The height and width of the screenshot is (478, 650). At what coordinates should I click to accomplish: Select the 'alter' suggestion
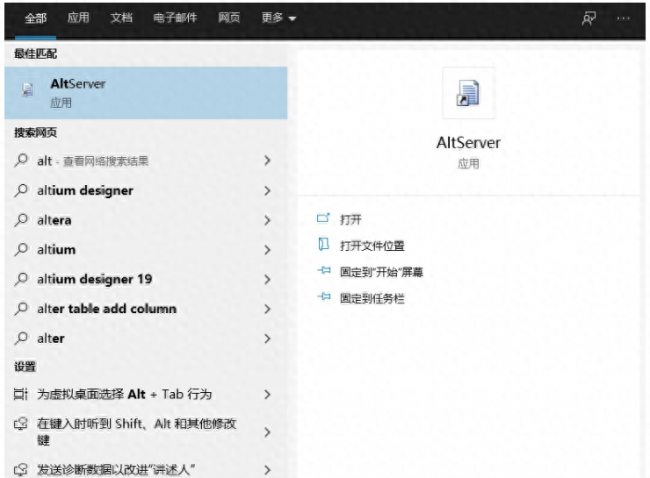[x=146, y=339]
